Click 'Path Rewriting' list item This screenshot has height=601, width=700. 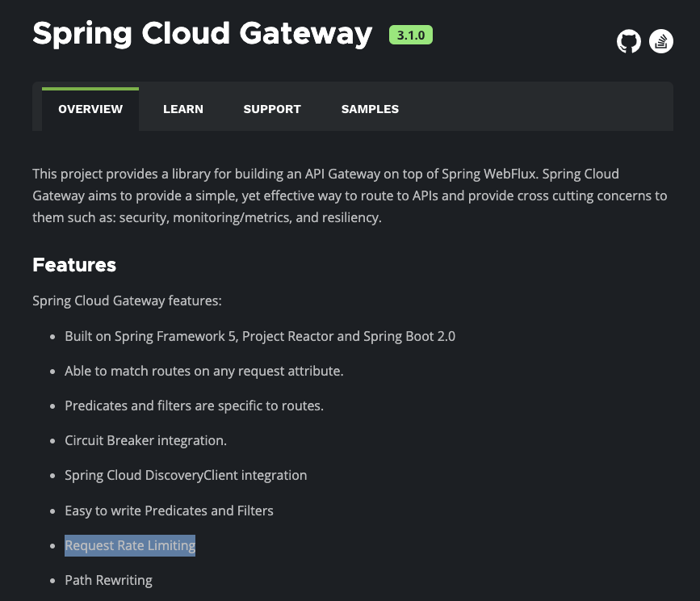pyautogui.click(x=108, y=581)
